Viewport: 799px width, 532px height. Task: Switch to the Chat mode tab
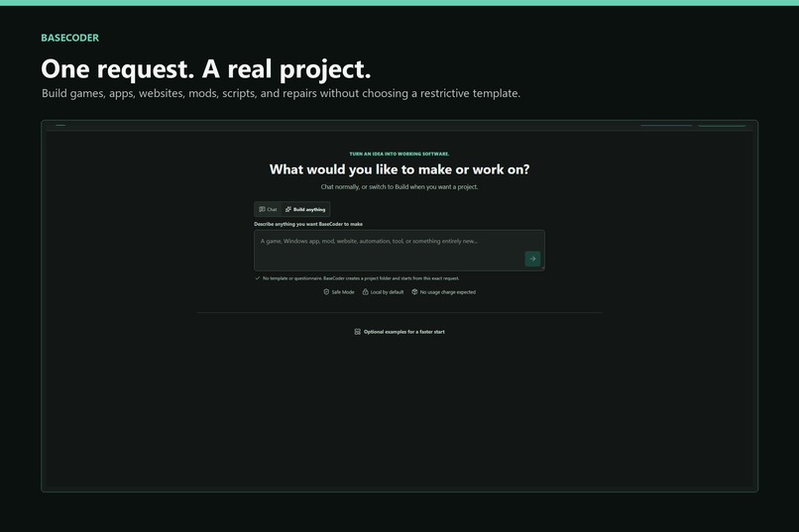point(268,209)
